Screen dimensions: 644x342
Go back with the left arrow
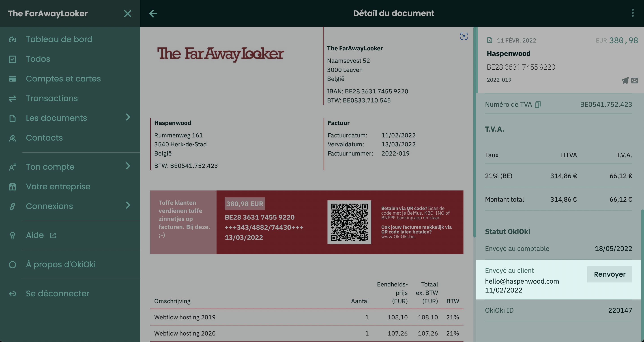[x=153, y=13]
